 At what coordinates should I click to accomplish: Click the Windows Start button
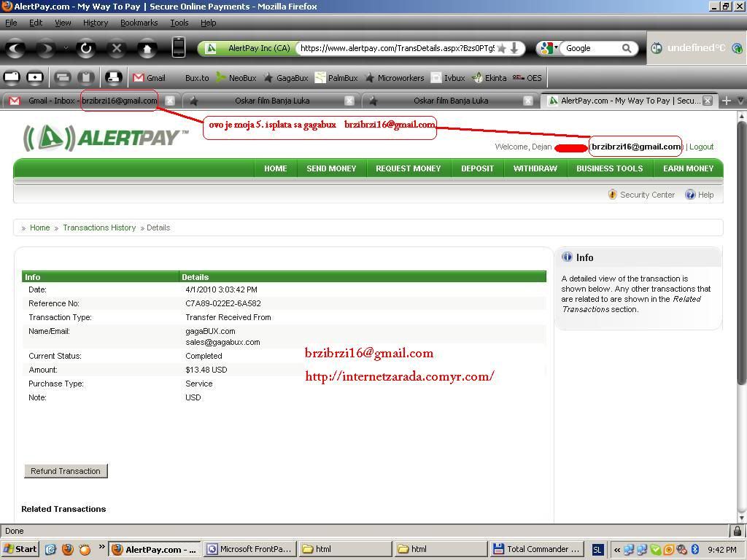point(20,549)
